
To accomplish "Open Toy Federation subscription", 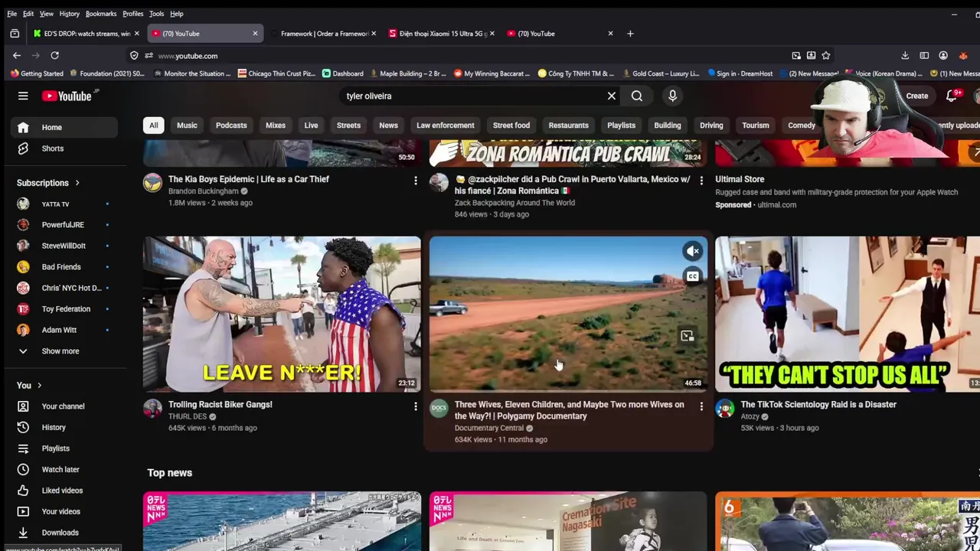I will tap(64, 309).
